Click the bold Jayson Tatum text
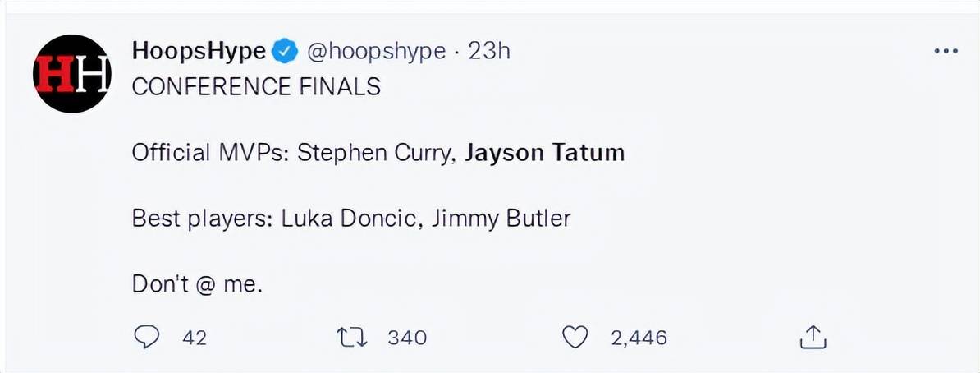Image resolution: width=980 pixels, height=373 pixels. point(544,153)
